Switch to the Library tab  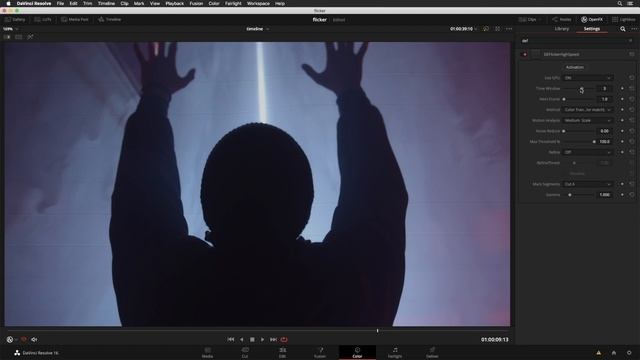tap(562, 29)
